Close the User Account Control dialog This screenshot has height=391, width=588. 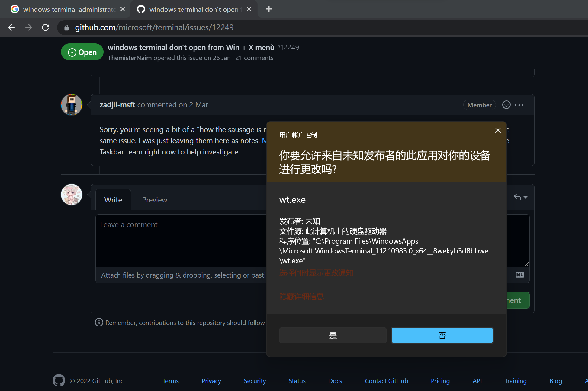point(498,130)
